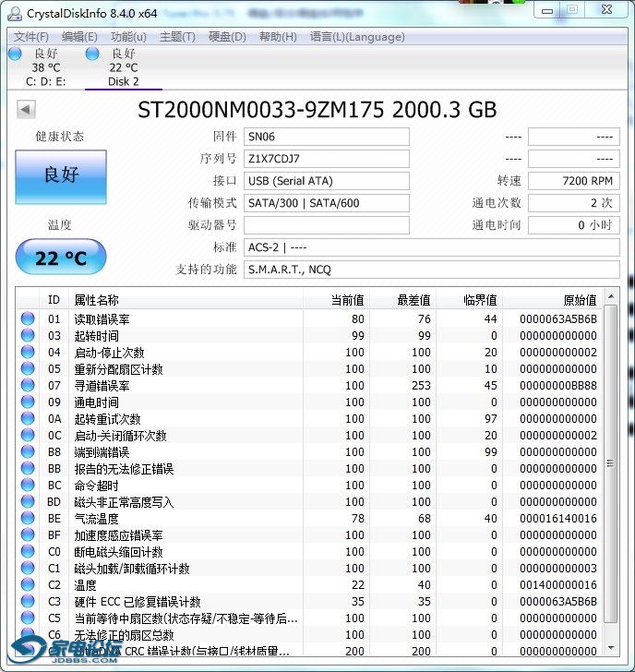Open the 主题(T) menu
Image resolution: width=635 pixels, height=672 pixels.
coord(177,37)
